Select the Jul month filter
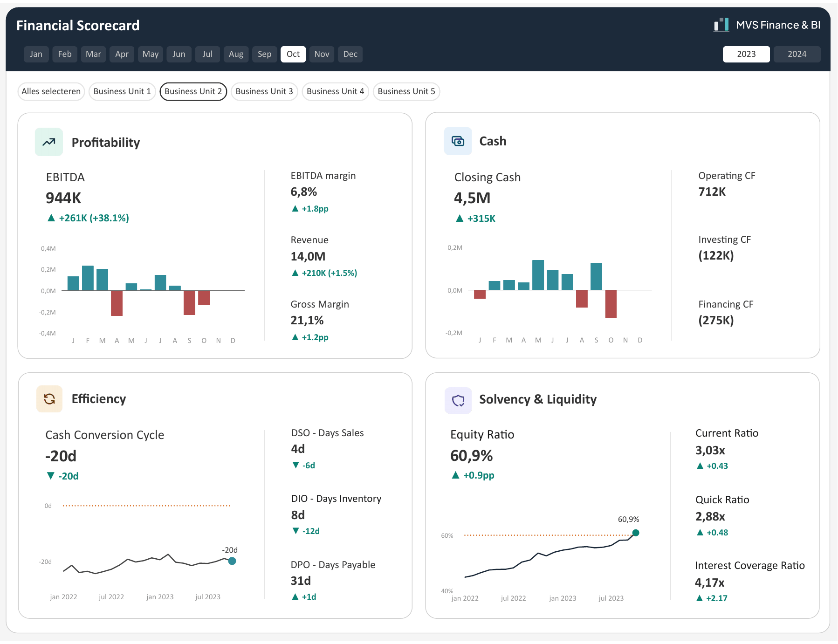This screenshot has height=644, width=838. click(x=207, y=54)
